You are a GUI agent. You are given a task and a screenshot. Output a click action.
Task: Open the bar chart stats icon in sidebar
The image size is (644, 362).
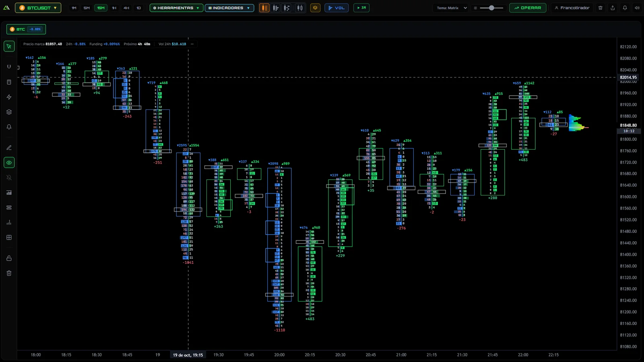pyautogui.click(x=9, y=193)
